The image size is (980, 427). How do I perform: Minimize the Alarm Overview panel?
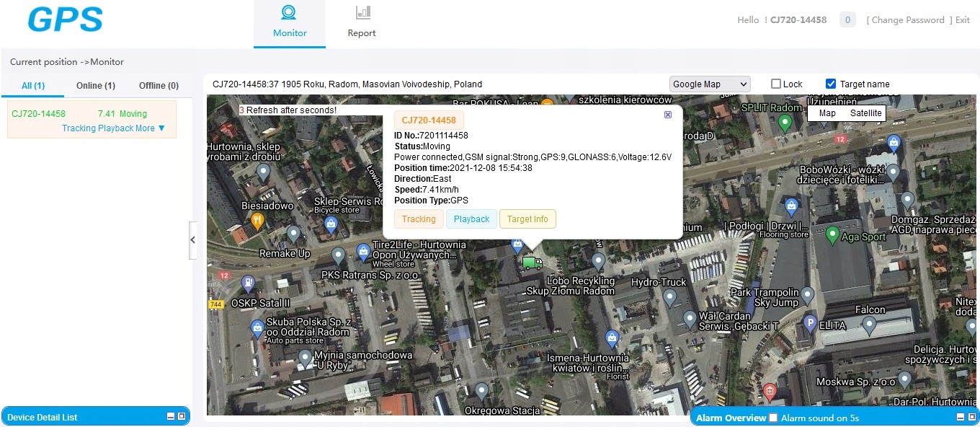coord(960,418)
